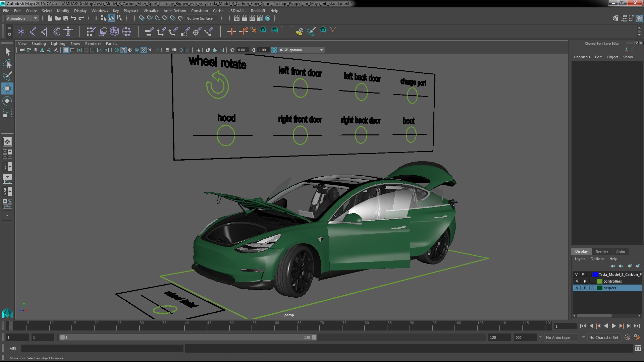Click the No Live Surface field
Screen dimensions: 644x362
201,18
